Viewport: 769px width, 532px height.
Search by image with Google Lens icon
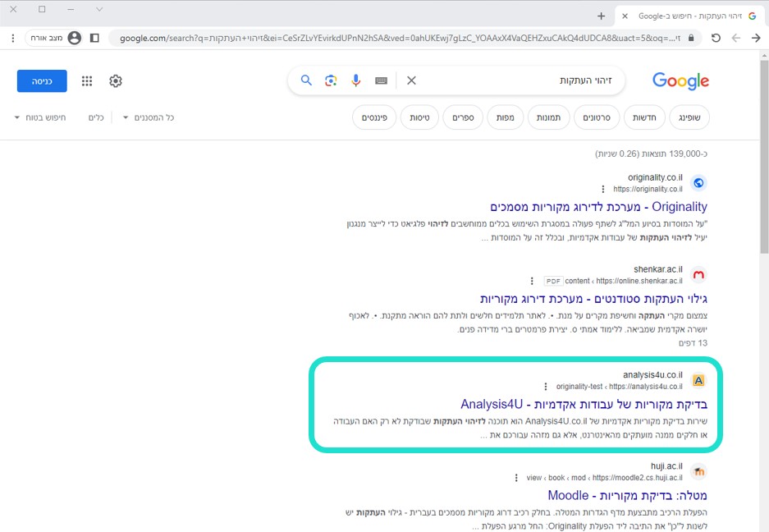[x=331, y=80]
